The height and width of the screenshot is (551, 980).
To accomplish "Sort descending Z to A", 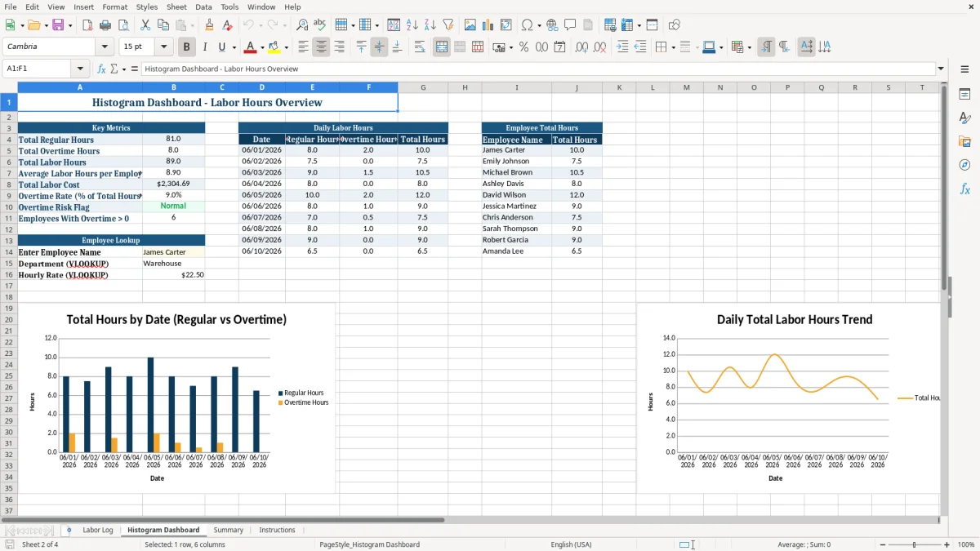I will point(430,25).
